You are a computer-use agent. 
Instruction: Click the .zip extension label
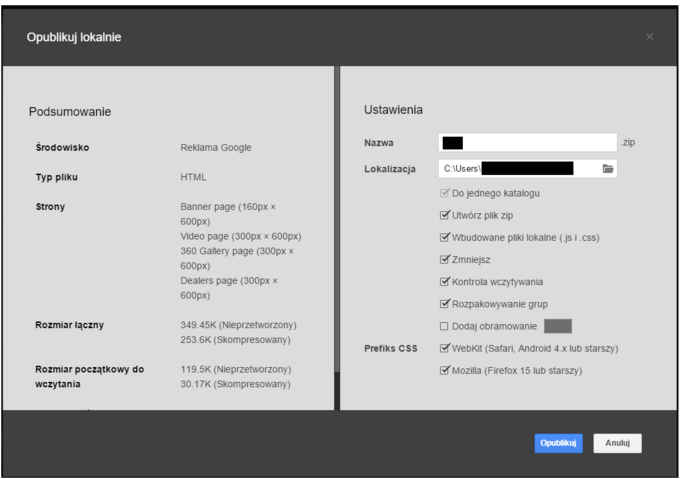(628, 143)
